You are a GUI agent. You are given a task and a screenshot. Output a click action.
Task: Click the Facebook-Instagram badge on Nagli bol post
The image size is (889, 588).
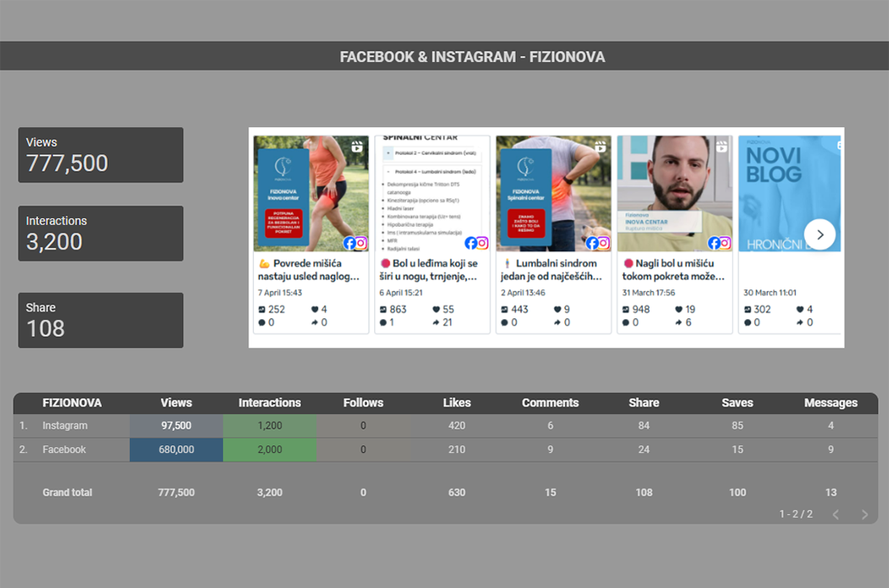[719, 243]
